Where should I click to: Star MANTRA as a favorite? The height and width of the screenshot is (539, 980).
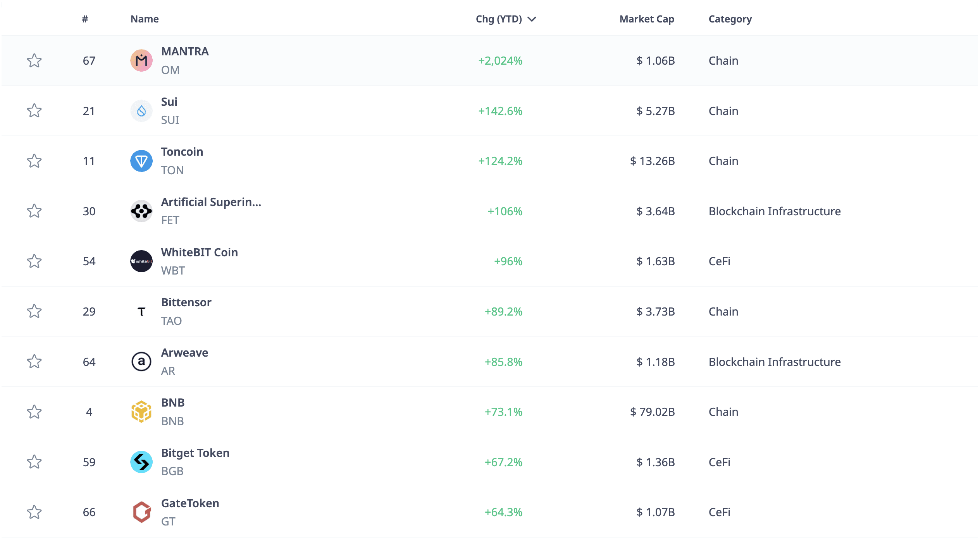[x=34, y=60]
